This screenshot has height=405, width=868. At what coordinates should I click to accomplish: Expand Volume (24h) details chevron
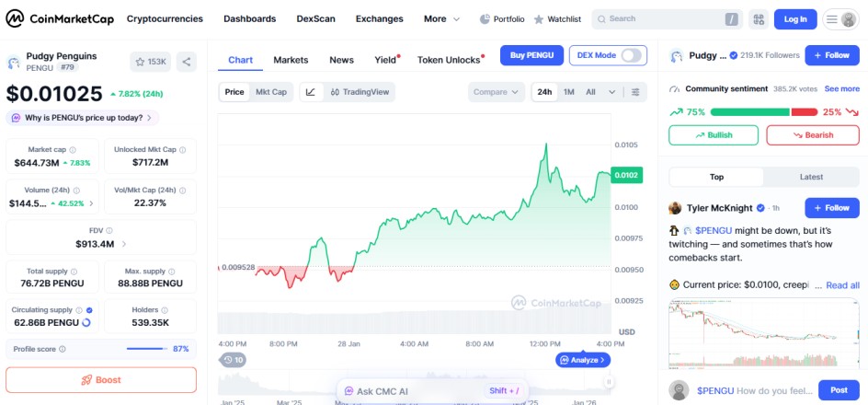[x=91, y=203]
